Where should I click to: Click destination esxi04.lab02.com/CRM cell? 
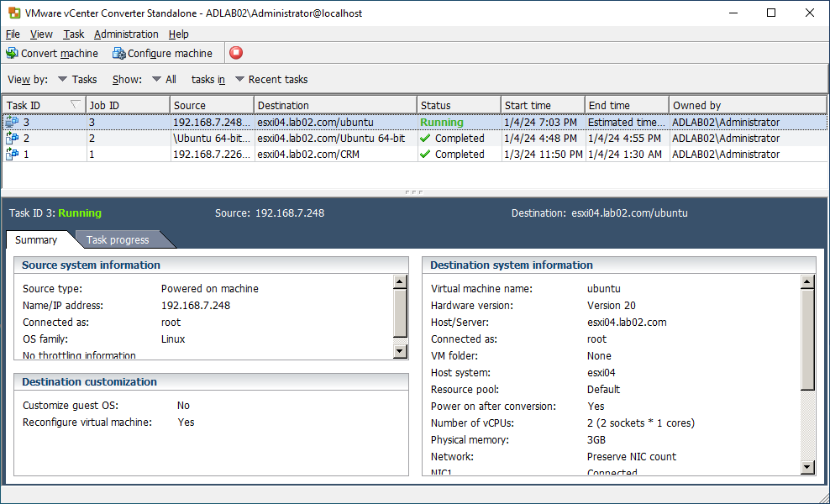335,154
